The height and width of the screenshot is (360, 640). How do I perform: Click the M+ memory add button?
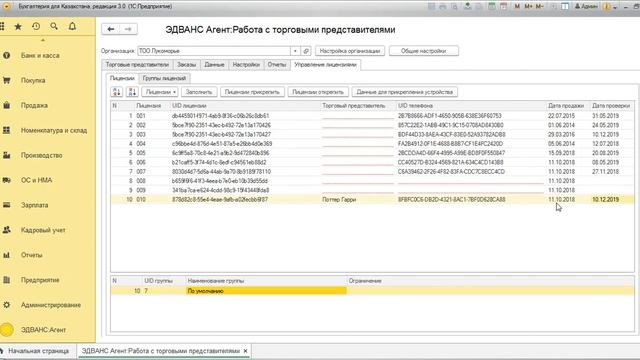pyautogui.click(x=529, y=6)
